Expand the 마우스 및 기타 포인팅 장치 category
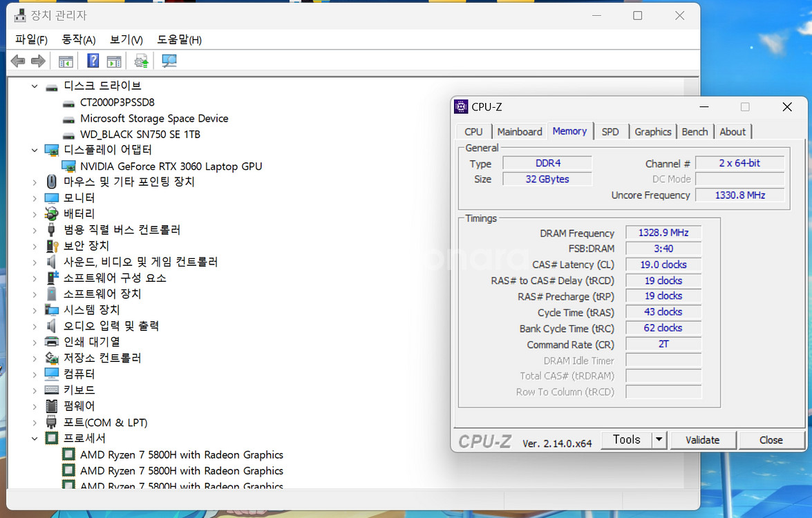812x518 pixels. pyautogui.click(x=34, y=182)
